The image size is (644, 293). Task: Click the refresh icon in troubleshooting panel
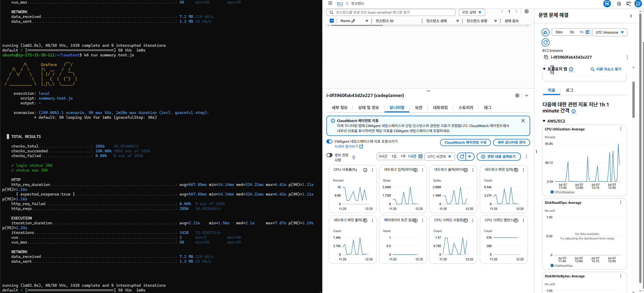[545, 42]
